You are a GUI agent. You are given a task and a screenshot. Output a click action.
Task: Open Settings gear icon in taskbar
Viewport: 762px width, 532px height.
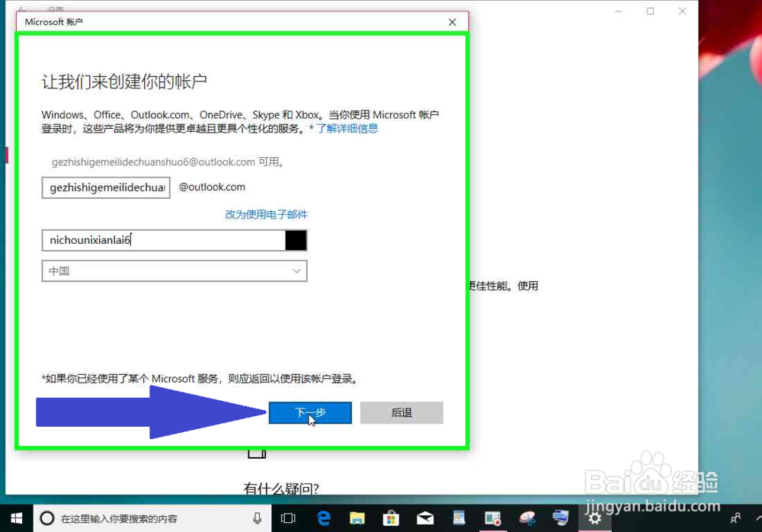tap(594, 518)
